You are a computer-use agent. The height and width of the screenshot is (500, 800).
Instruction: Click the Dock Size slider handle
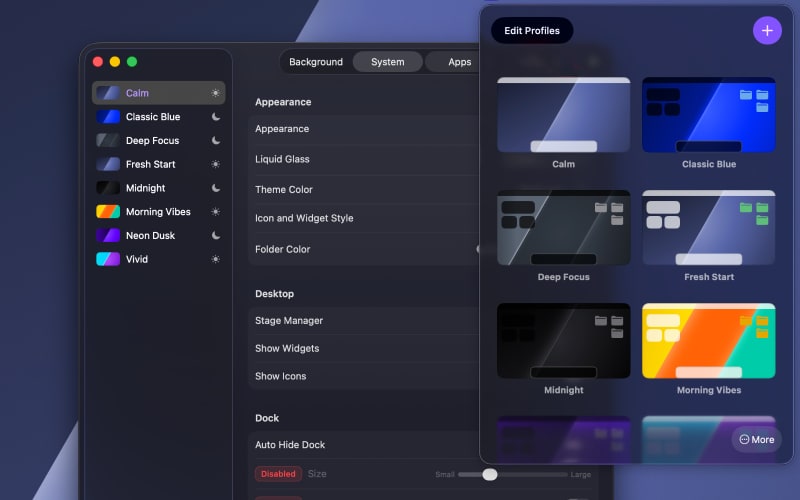490,474
